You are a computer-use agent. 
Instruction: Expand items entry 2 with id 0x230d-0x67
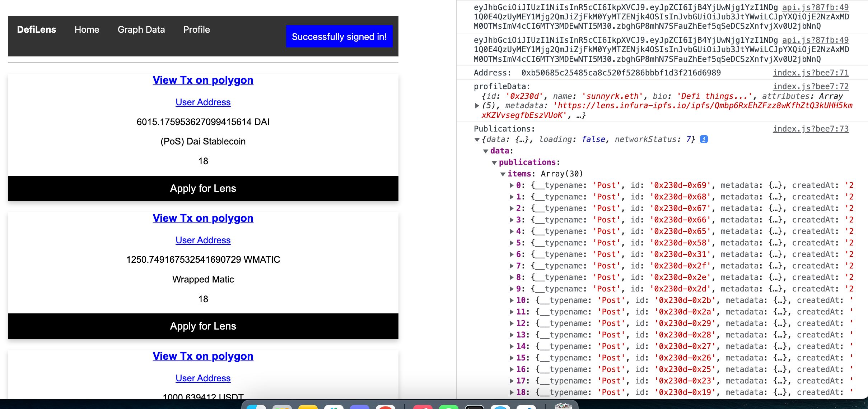(512, 208)
